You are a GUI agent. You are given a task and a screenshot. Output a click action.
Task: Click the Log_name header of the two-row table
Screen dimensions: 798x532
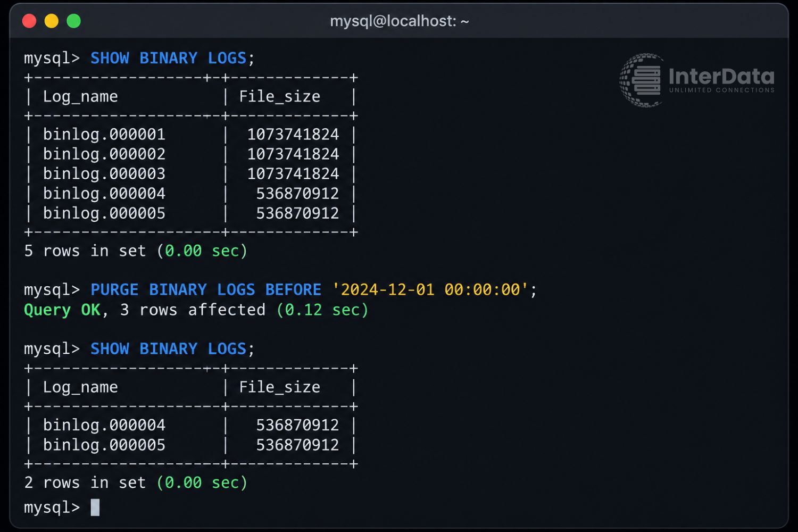[x=80, y=387]
